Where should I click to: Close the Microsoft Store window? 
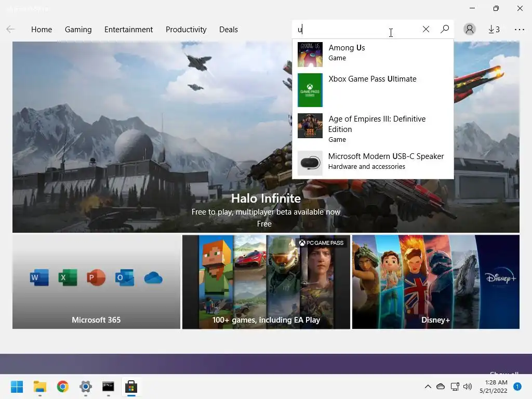[520, 8]
